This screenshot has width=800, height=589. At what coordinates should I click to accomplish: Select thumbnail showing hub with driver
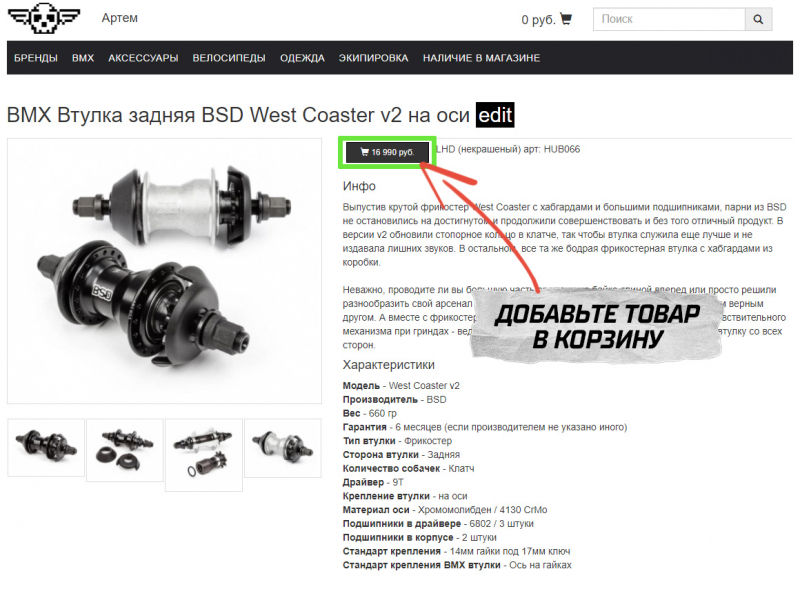[x=204, y=455]
